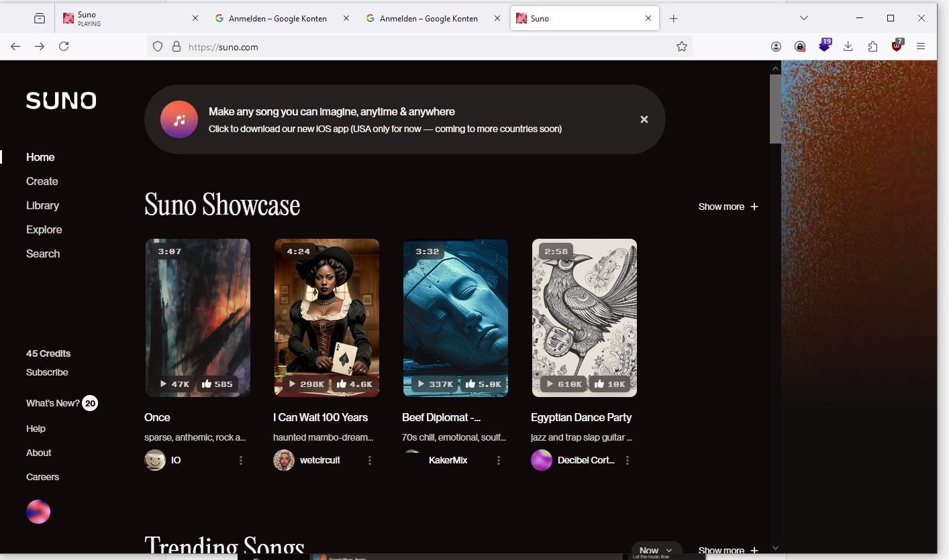Open Search in sidebar
This screenshot has height=560, width=949.
43,254
